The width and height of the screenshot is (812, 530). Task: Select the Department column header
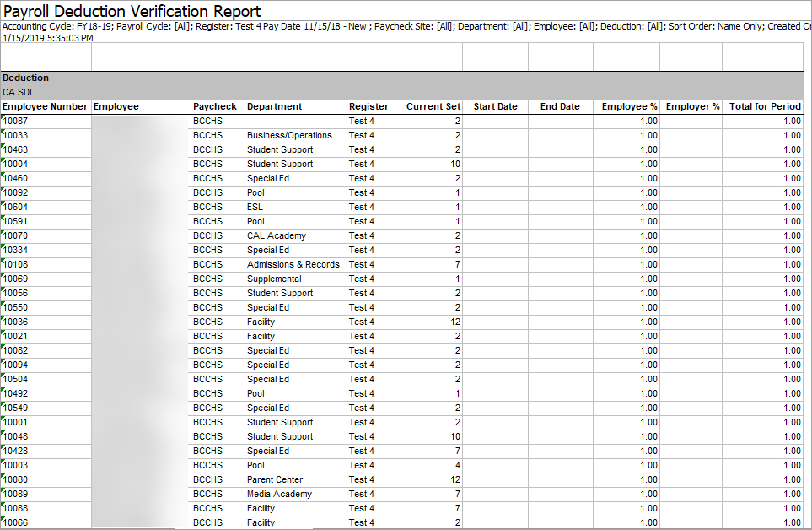274,107
